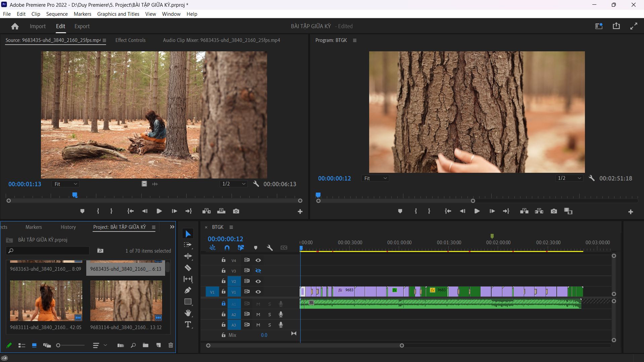
Task: Solo audio track A3
Action: 269,325
